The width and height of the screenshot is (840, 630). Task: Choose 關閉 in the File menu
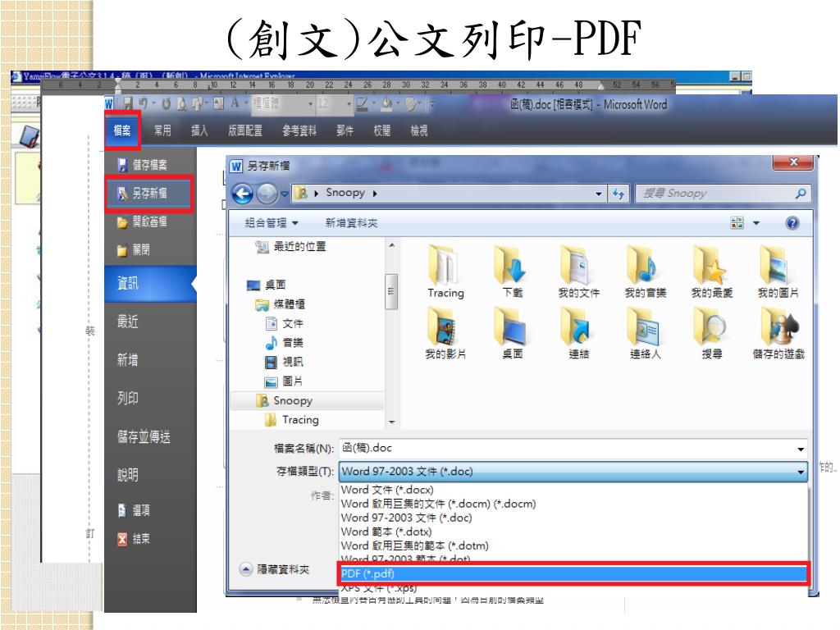[x=134, y=249]
